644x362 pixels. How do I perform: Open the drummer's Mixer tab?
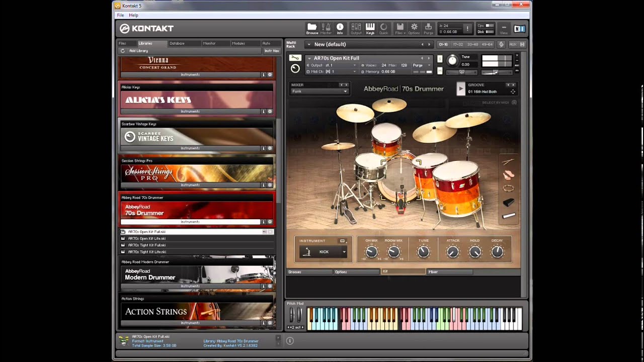coord(450,272)
